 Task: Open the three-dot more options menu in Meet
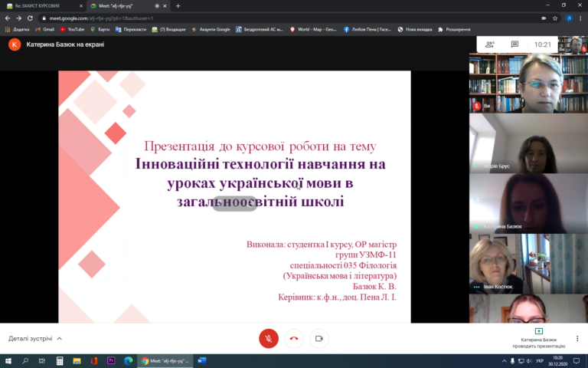click(577, 338)
